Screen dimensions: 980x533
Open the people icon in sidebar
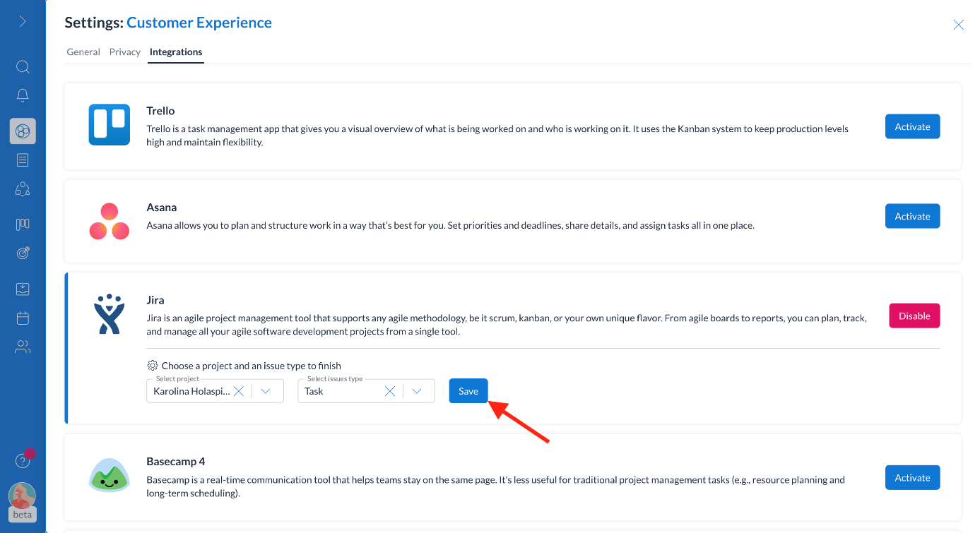click(x=23, y=347)
